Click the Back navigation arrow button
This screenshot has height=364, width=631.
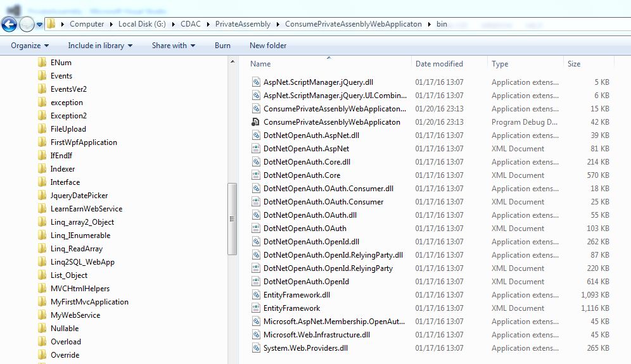click(9, 24)
